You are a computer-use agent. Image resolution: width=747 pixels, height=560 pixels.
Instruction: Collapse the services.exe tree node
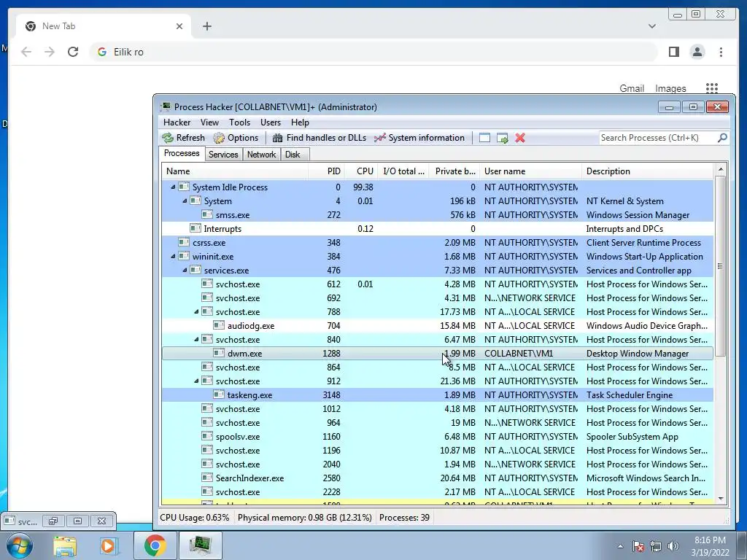[185, 270]
